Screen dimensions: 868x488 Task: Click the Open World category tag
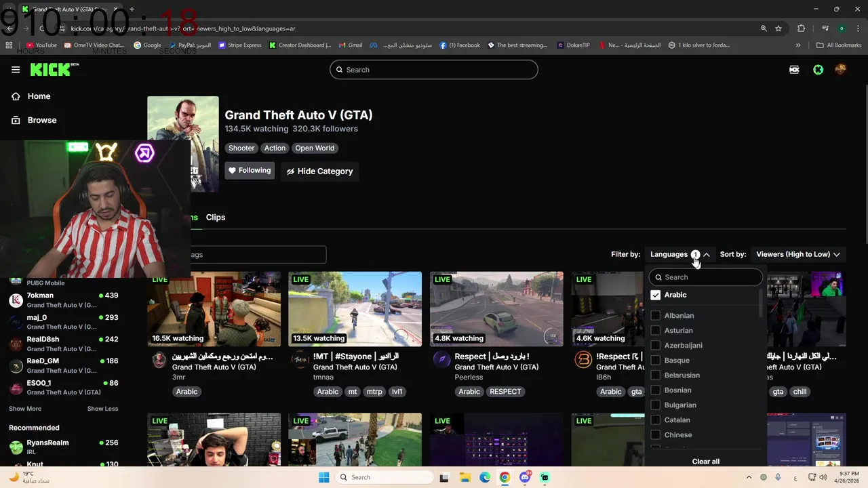click(x=315, y=148)
